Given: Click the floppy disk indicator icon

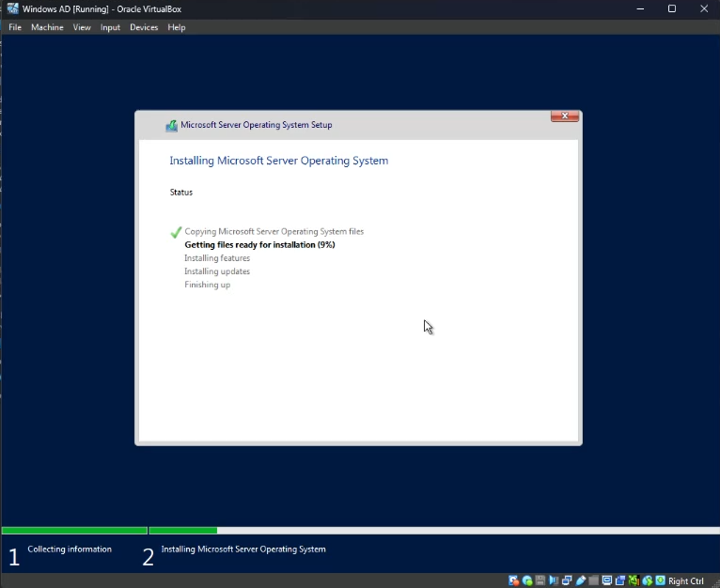Looking at the screenshot, I should click(x=540, y=580).
